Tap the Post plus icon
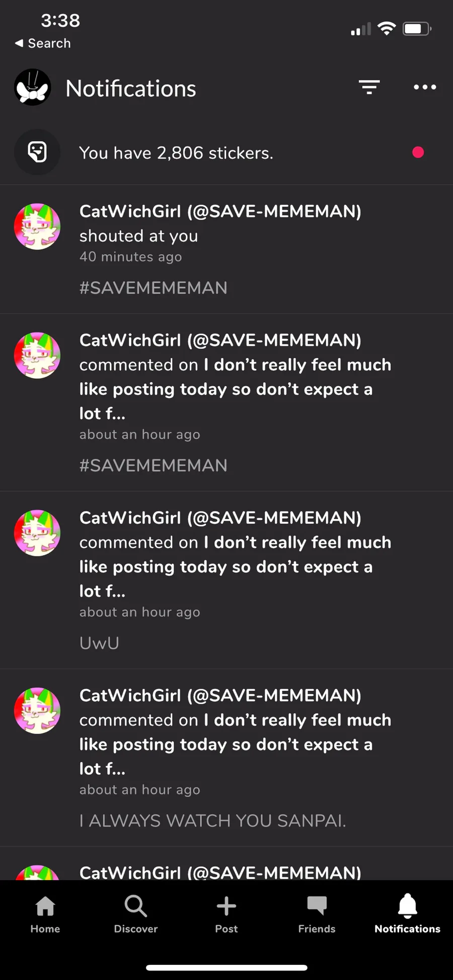This screenshot has height=980, width=453. 226,914
